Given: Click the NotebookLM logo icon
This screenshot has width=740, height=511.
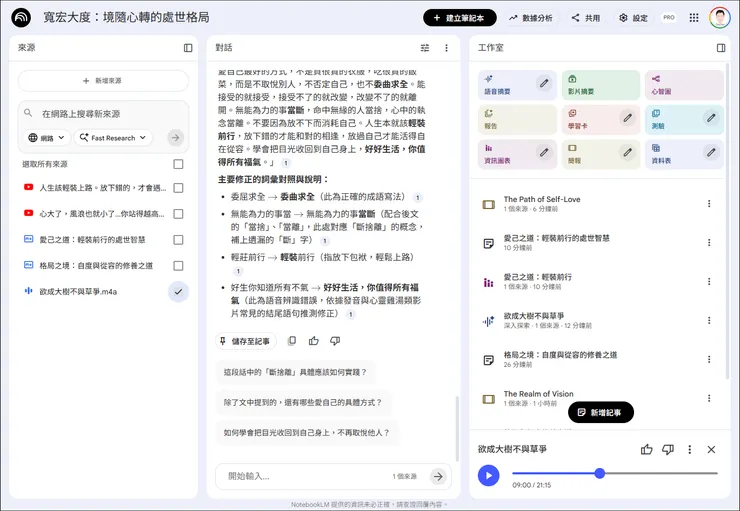Looking at the screenshot, I should (x=21, y=18).
